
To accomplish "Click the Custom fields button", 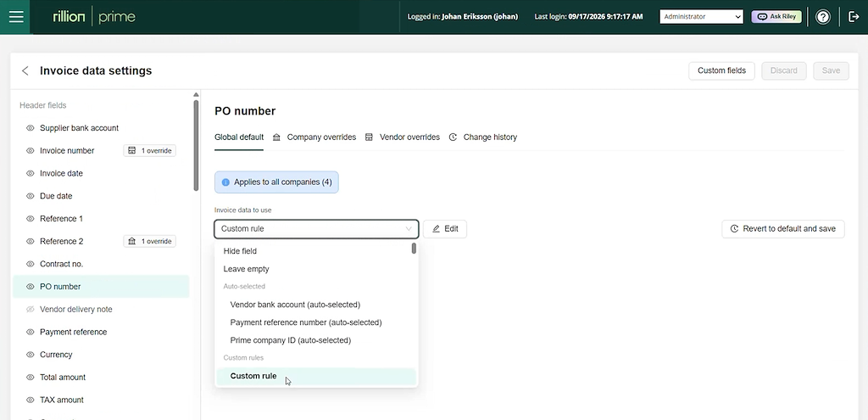I will [x=721, y=71].
